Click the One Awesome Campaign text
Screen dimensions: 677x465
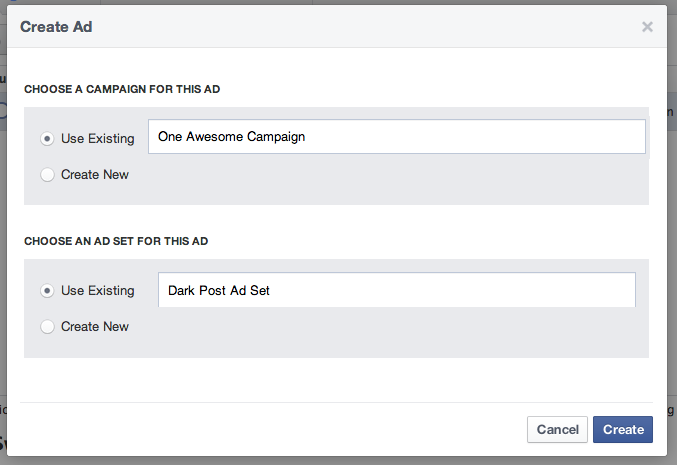(x=231, y=137)
